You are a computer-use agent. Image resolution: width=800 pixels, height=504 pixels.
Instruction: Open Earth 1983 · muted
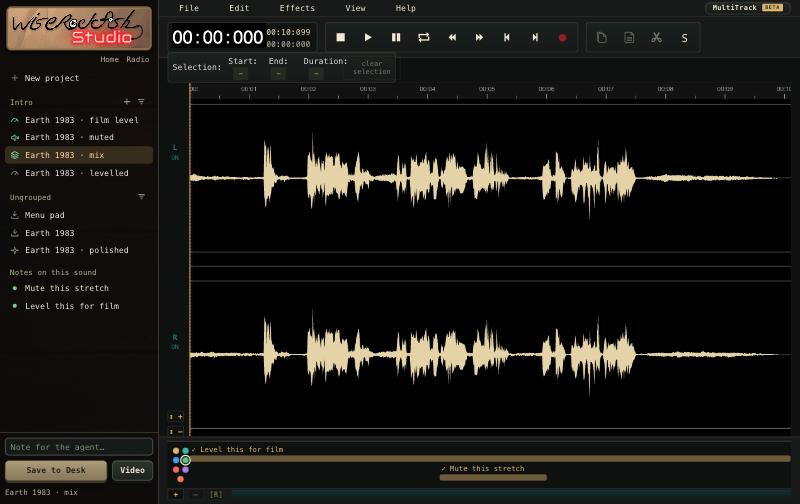pos(79,137)
